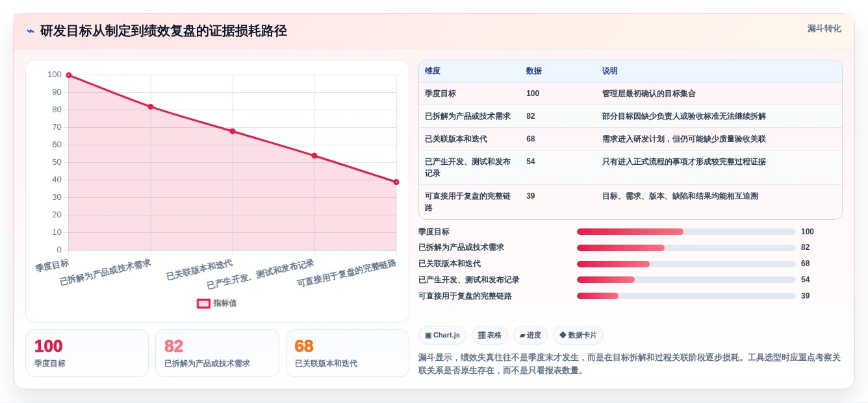868x403 pixels.
Task: Click the page title 研发目标从制定到绩效复盘的证据损耗路径
Action: coord(163,31)
